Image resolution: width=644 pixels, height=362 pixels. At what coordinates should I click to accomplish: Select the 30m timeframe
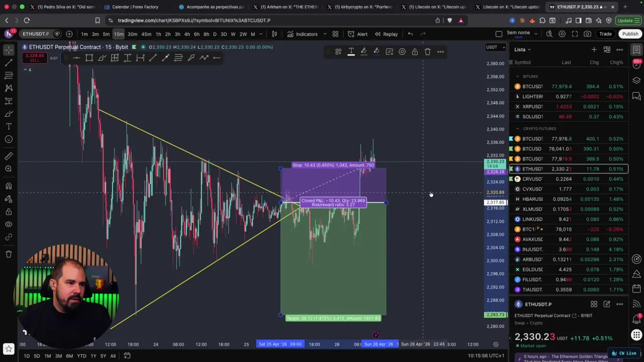coord(132,34)
